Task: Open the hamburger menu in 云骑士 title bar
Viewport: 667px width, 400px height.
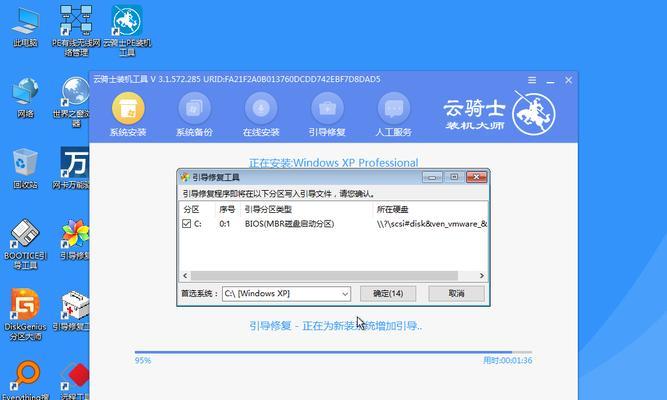Action: (532, 80)
